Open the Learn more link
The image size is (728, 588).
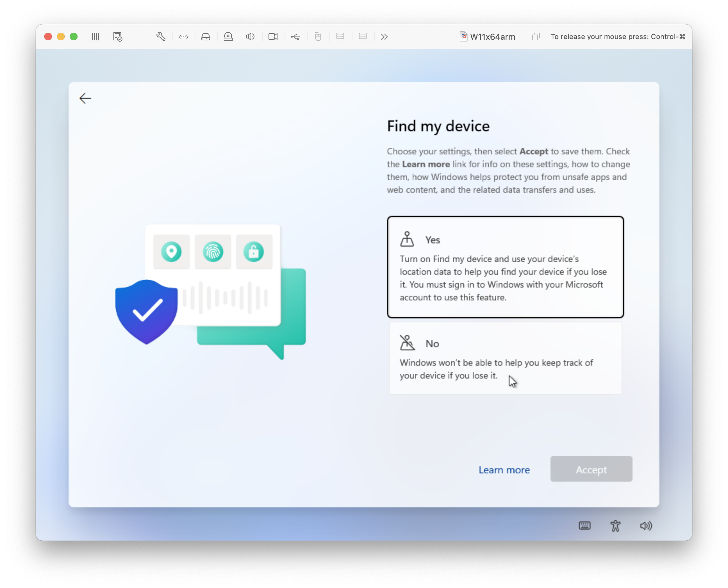(x=504, y=470)
